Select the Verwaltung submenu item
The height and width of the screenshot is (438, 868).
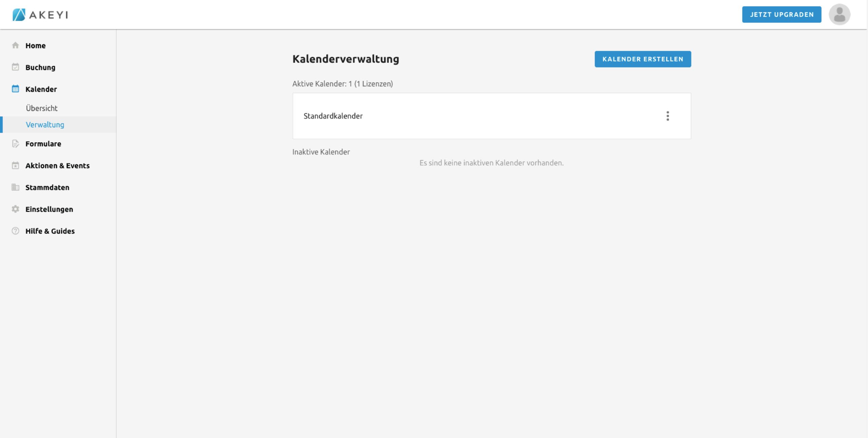45,125
